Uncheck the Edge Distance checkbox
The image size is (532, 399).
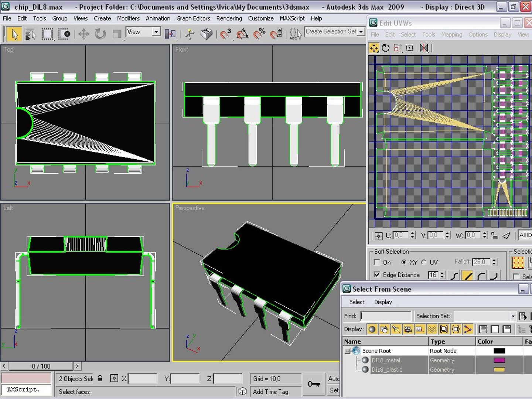(377, 275)
